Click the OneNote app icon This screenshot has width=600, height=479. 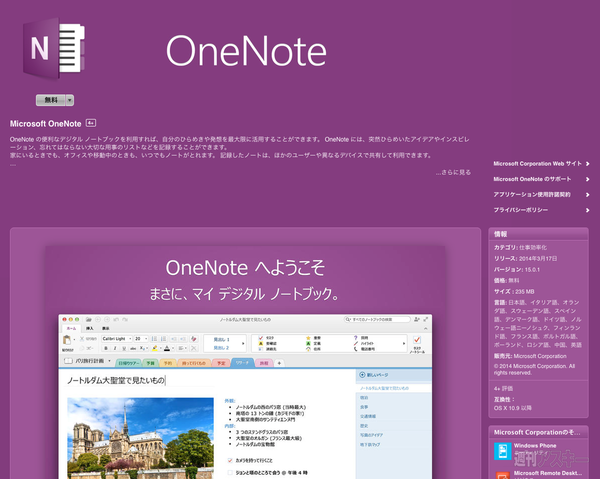[54, 49]
